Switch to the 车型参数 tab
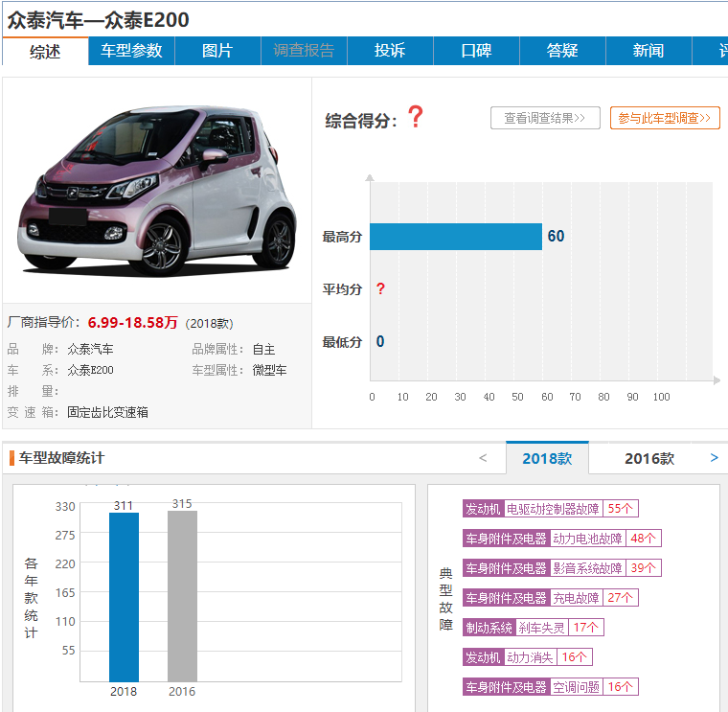 pyautogui.click(x=131, y=51)
